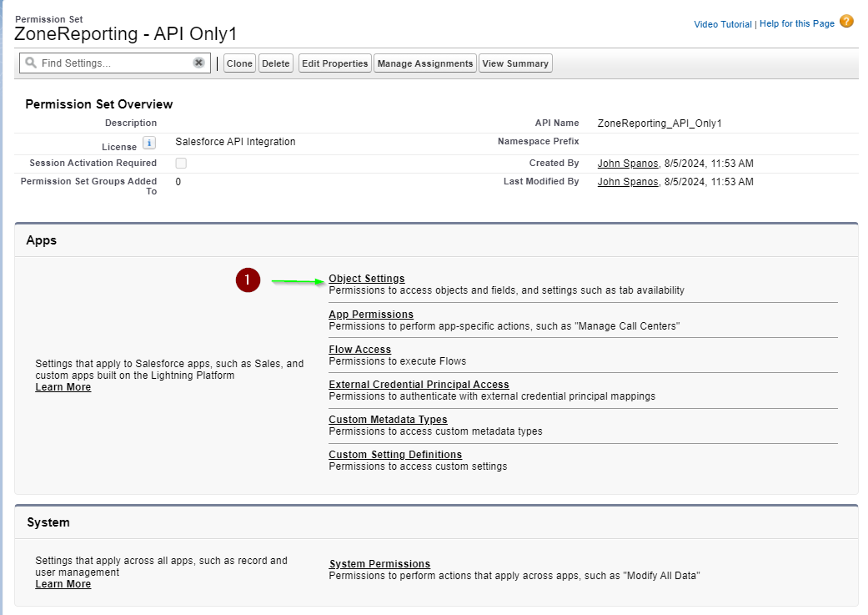Focus the Find Settings search field

click(115, 63)
